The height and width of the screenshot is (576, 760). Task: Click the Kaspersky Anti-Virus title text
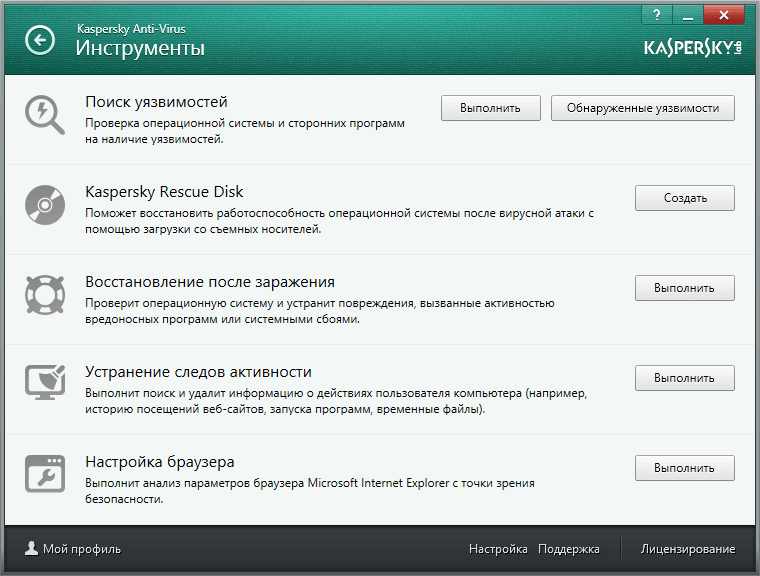coord(131,29)
